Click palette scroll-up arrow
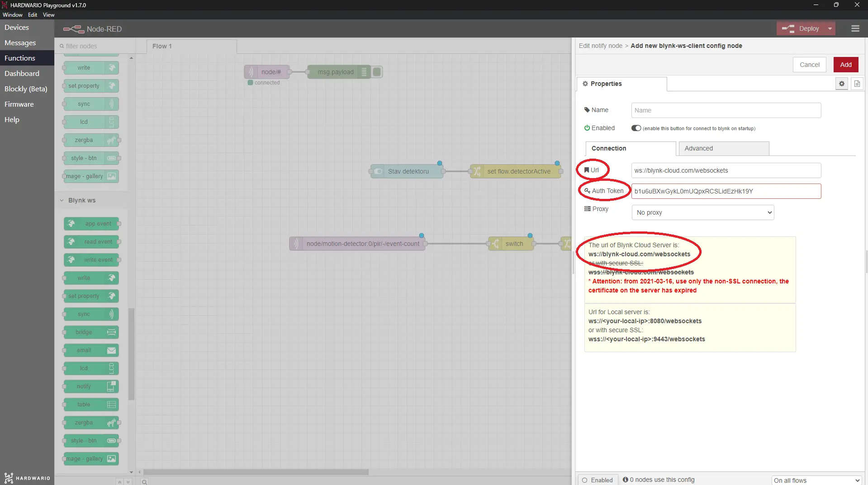Image resolution: width=868 pixels, height=485 pixels. click(131, 58)
